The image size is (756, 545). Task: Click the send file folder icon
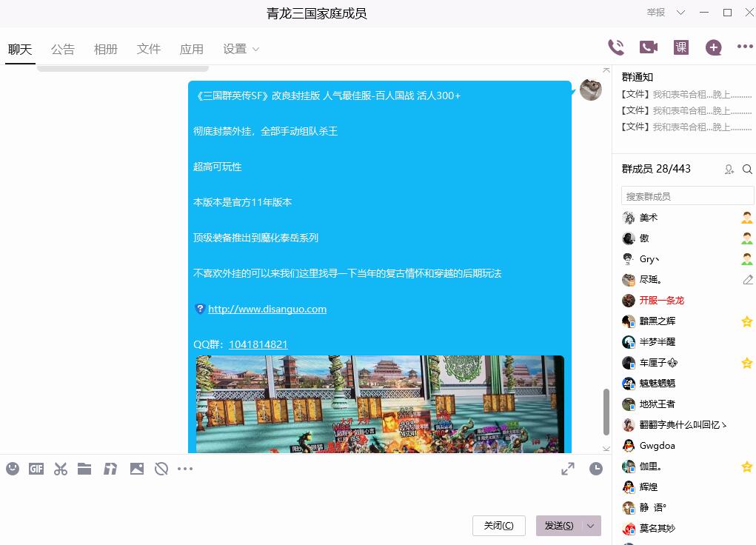click(84, 468)
